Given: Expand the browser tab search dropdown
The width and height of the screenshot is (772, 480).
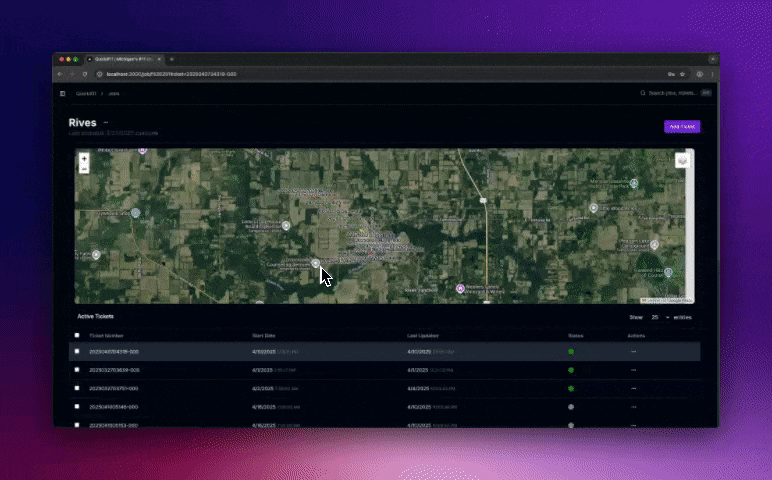Looking at the screenshot, I should tap(712, 59).
